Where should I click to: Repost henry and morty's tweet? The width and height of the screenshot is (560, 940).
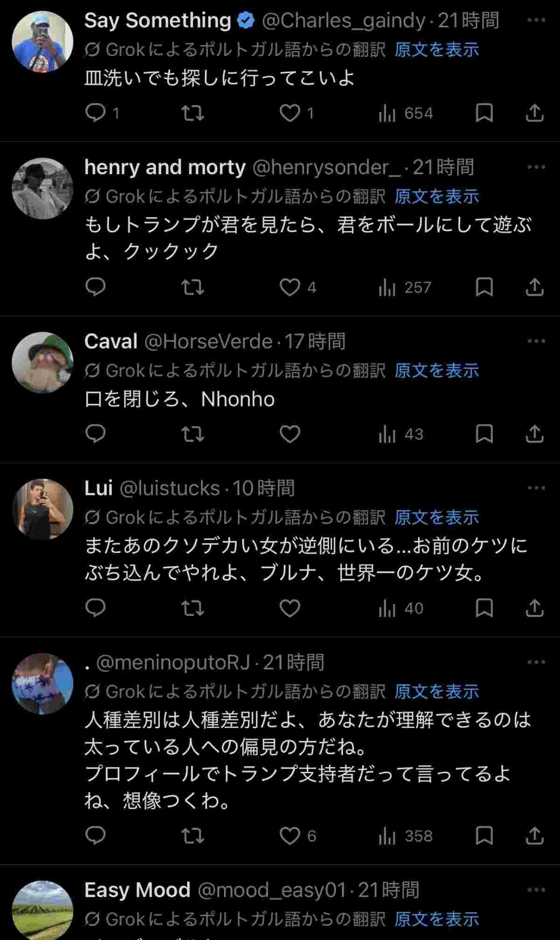pyautogui.click(x=192, y=287)
